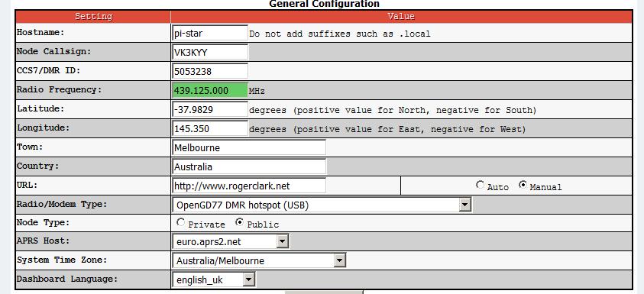
Task: Click the System Time Zone: label
Action: [62, 260]
